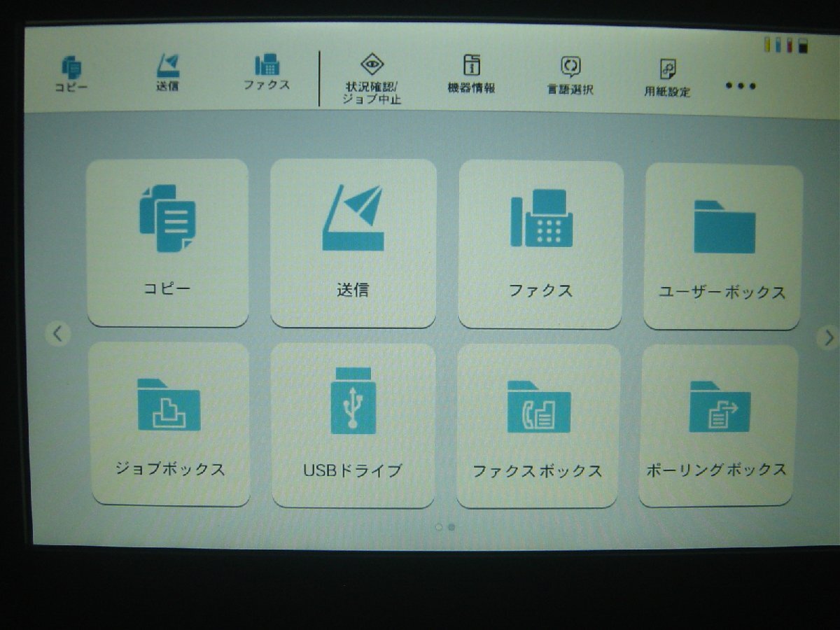Tap the ファクス shortcut in top bar
Screen dimensions: 840x630
coord(267,73)
